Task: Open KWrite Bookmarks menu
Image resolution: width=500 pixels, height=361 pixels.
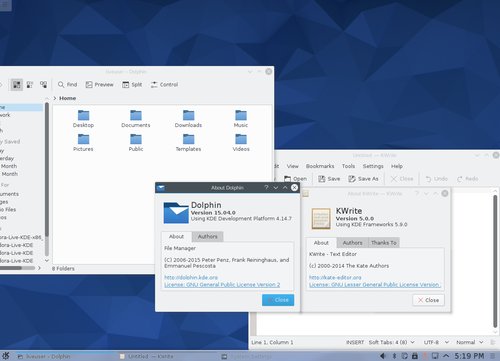Action: pyautogui.click(x=320, y=166)
